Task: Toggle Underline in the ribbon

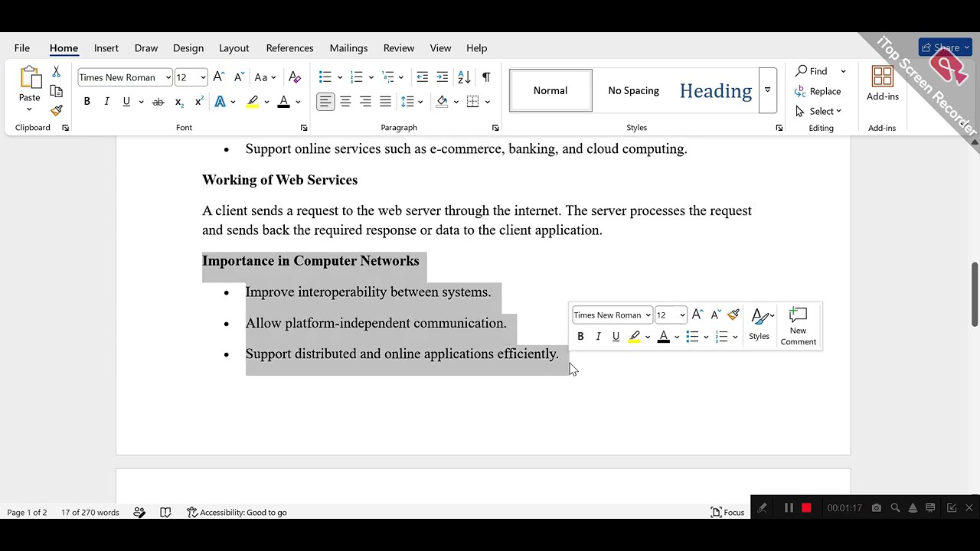Action: [126, 102]
